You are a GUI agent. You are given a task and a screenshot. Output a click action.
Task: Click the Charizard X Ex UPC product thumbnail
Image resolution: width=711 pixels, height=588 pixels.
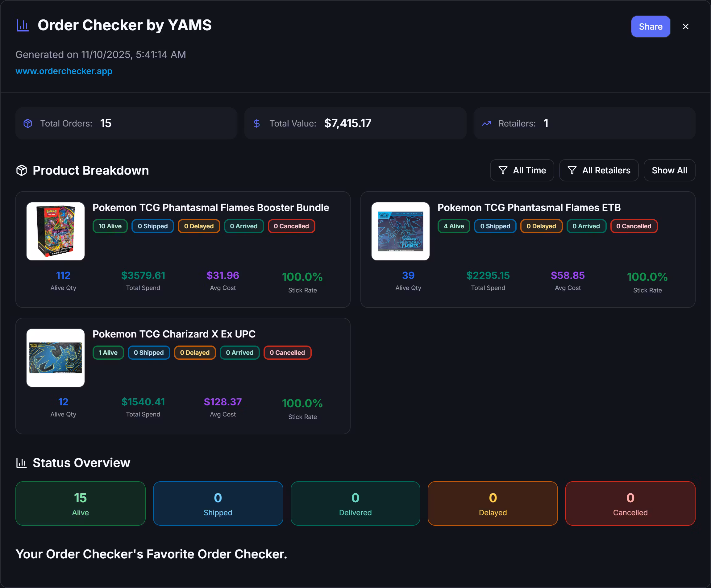click(56, 358)
